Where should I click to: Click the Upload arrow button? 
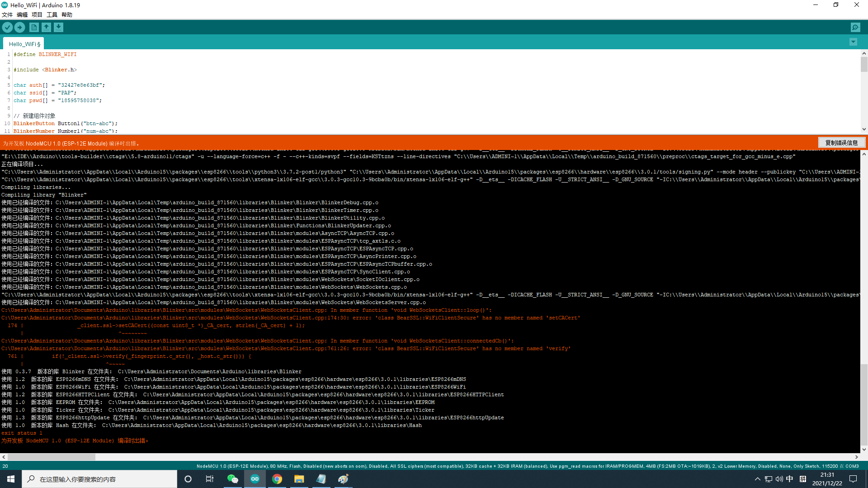tap(20, 28)
